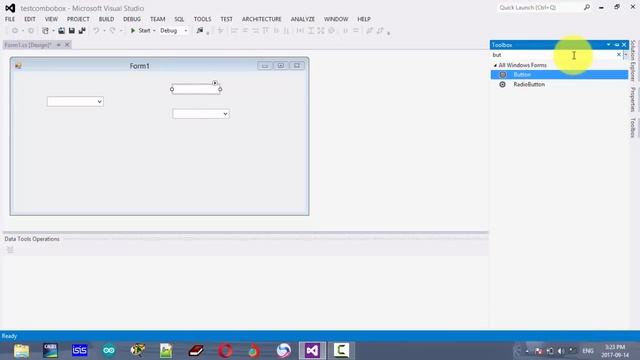The width and height of the screenshot is (640, 360).
Task: Open the EDIT menu
Action: coord(30,19)
